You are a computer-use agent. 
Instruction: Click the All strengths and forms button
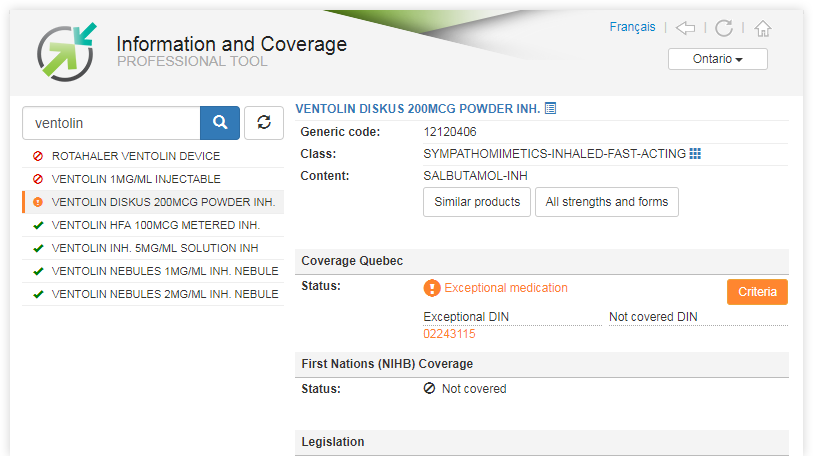point(607,202)
